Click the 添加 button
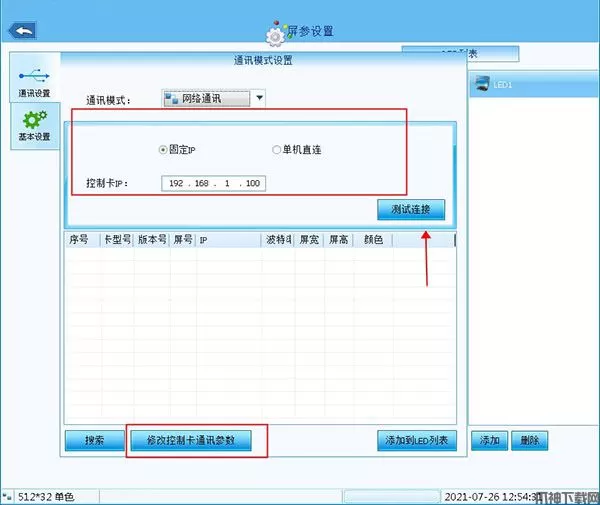This screenshot has height=505, width=600. 489,441
